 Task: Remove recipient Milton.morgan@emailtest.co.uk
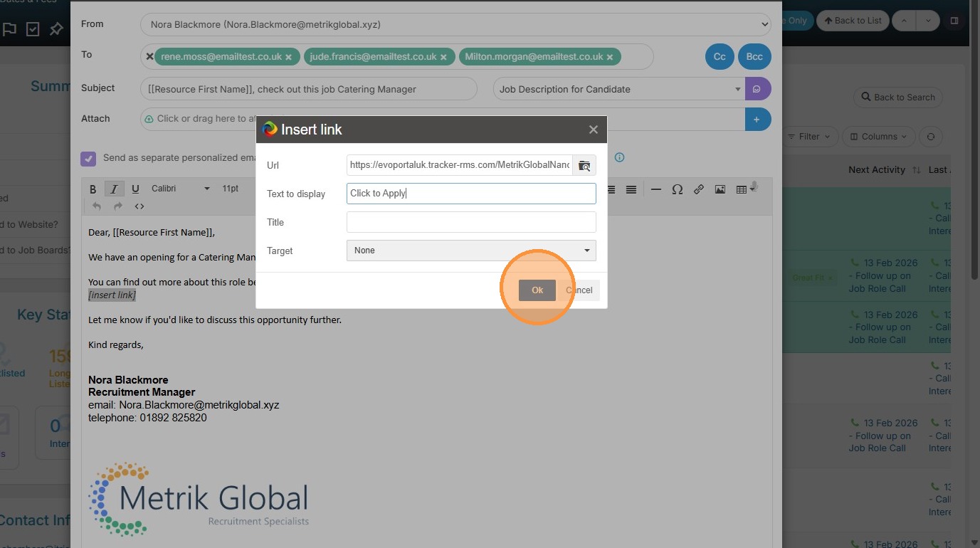coord(610,57)
